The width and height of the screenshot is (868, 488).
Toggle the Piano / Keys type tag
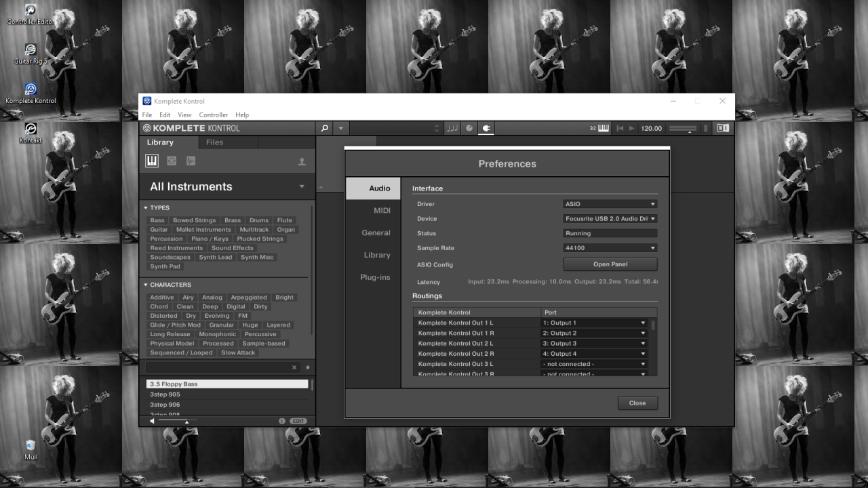[x=210, y=239]
